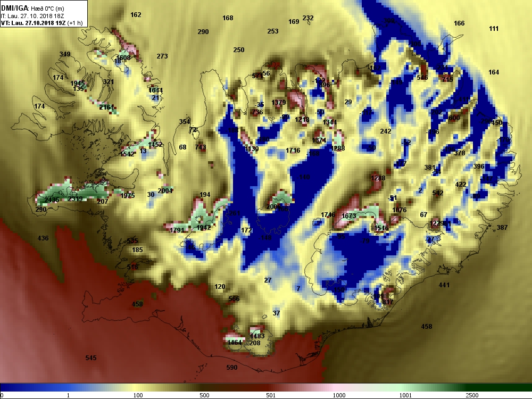Pick the map value 253
Screen dimensions: 532x399
click(x=273, y=31)
